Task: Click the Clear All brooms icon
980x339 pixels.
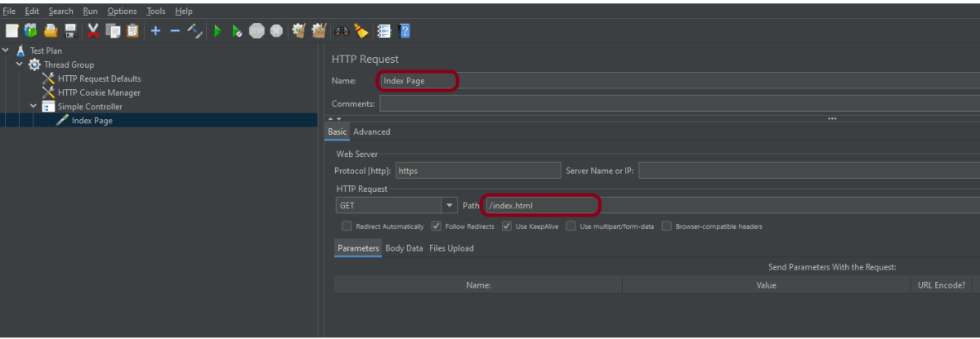Action: pos(319,31)
